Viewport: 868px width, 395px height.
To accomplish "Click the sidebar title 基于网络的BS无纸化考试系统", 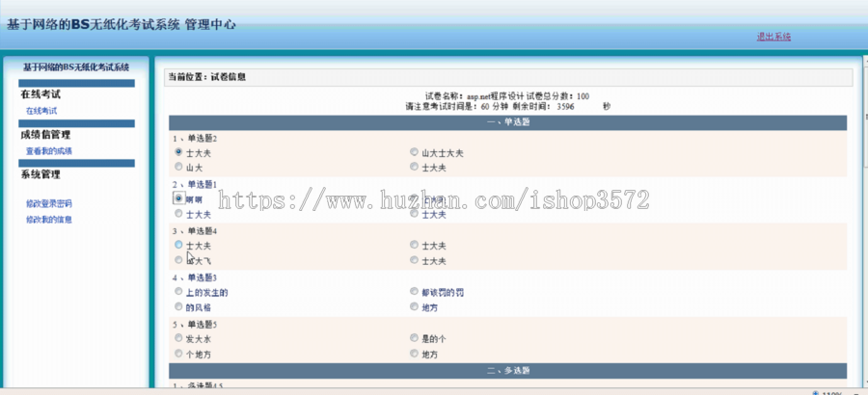I will (x=76, y=67).
